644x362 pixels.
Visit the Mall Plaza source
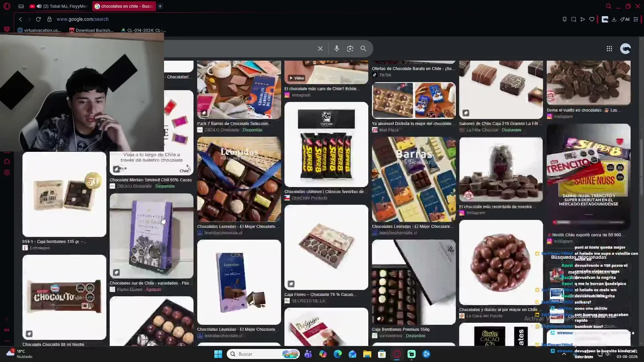coord(388,130)
